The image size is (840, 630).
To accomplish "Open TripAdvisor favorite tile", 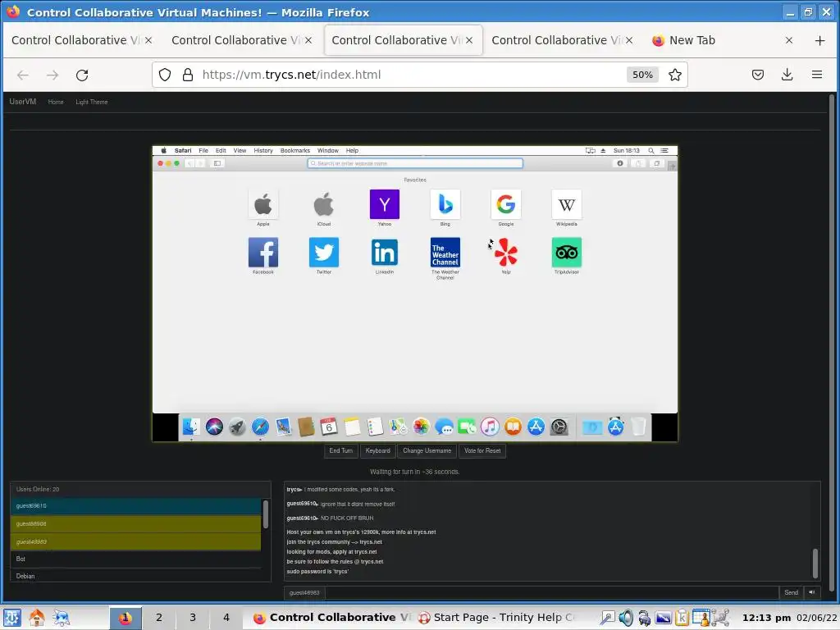I will click(x=566, y=253).
